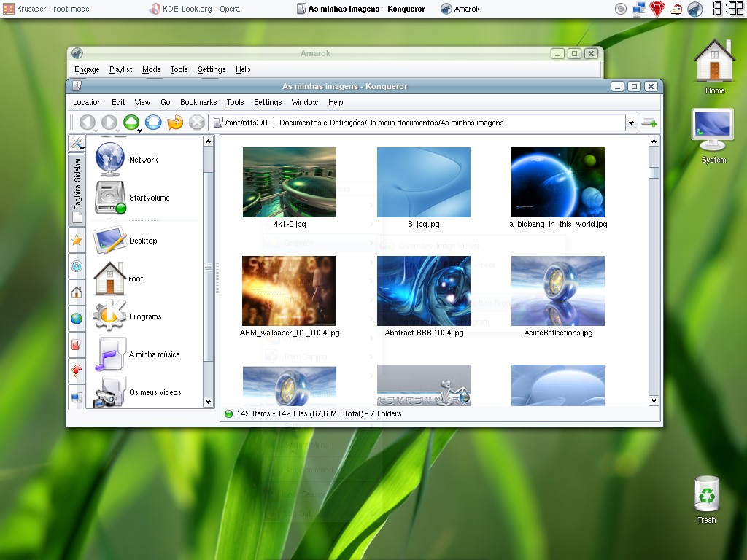Open Konqueror Edit menu
This screenshot has width=747, height=560.
pos(118,102)
